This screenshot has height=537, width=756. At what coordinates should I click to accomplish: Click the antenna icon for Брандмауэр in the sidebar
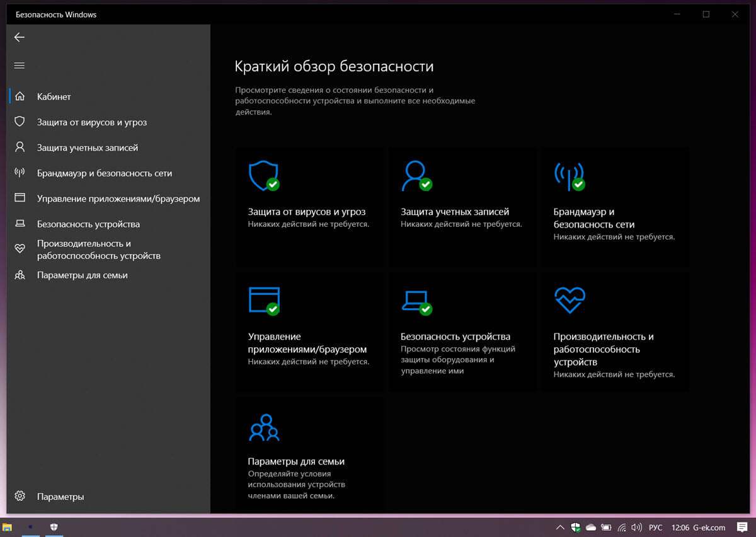[20, 173]
